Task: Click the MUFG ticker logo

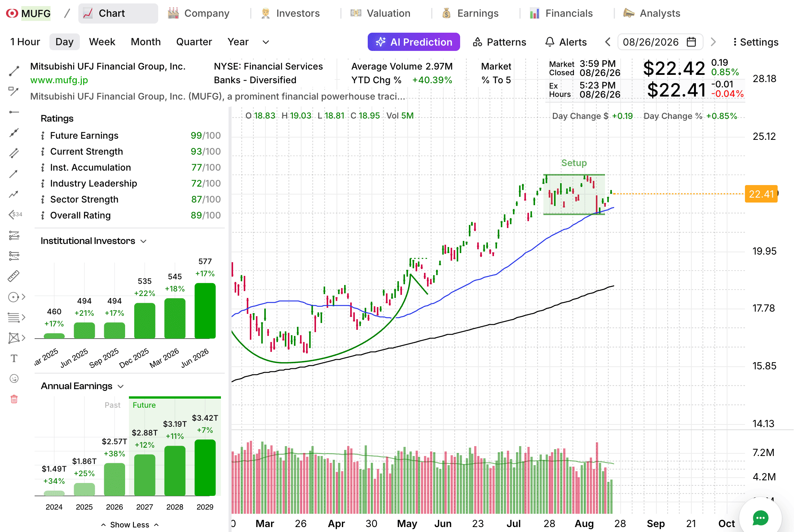Action: pyautogui.click(x=12, y=13)
